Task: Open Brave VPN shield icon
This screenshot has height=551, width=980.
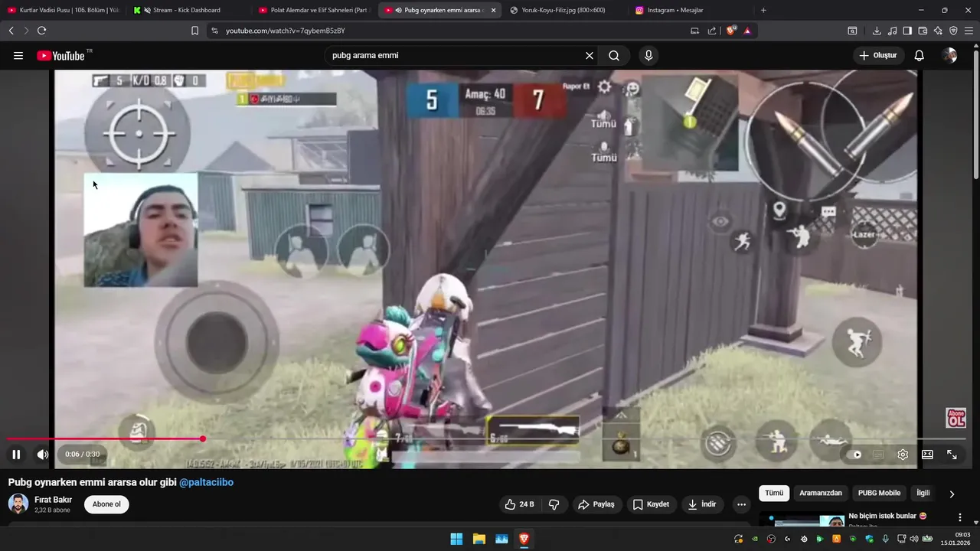Action: [x=953, y=31]
